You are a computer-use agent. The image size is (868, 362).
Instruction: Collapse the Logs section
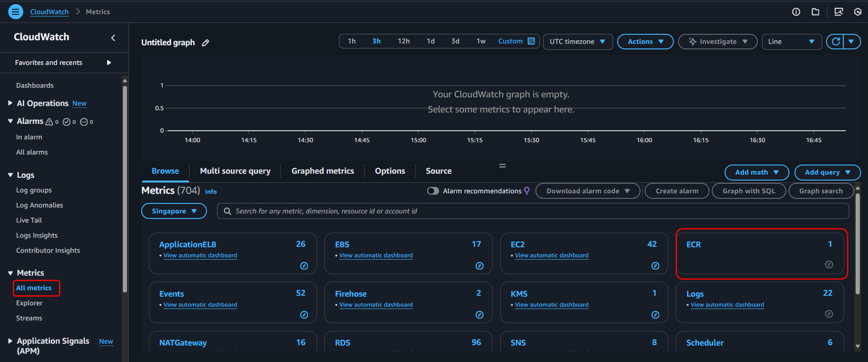10,175
